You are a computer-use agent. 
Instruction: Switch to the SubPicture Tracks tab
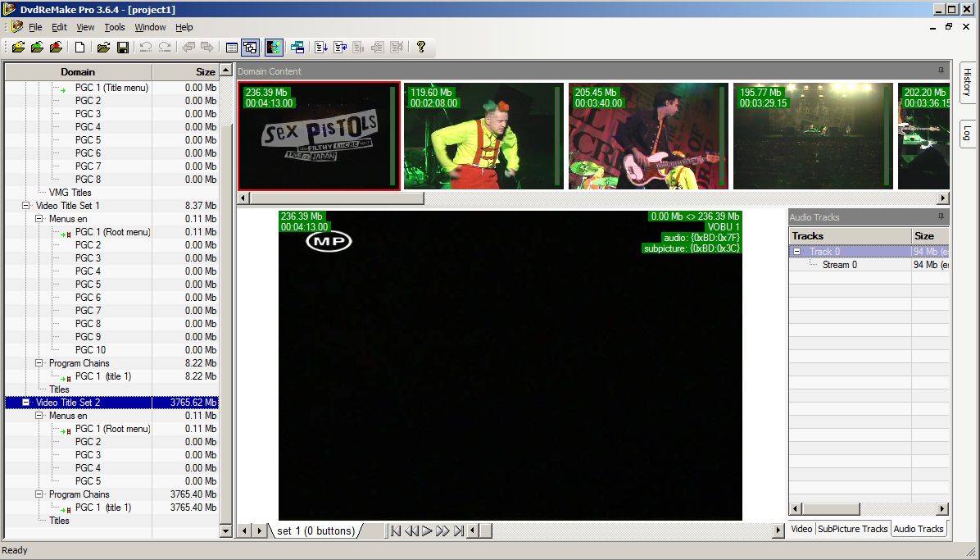tap(852, 529)
